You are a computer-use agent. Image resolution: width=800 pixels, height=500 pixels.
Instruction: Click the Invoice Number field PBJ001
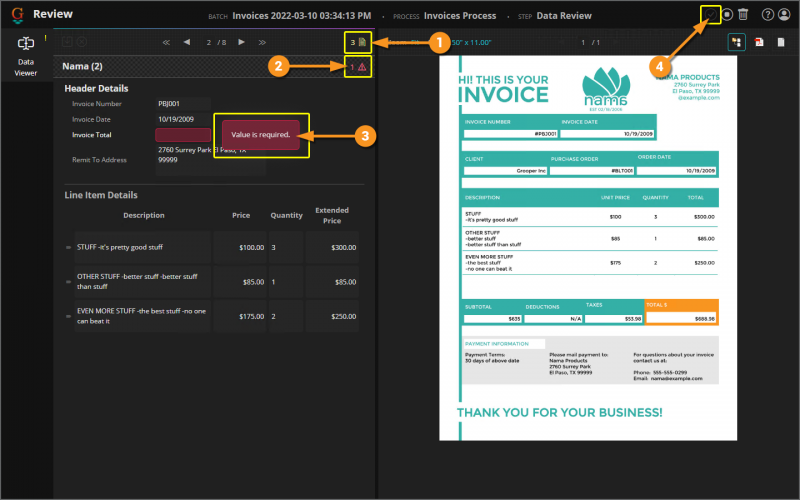(x=182, y=103)
